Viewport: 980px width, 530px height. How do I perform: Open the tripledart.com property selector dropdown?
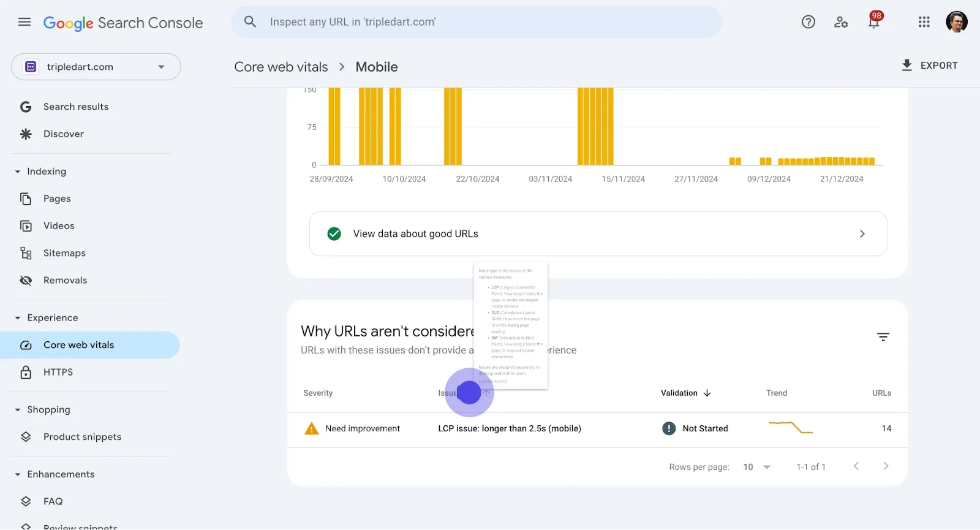96,67
